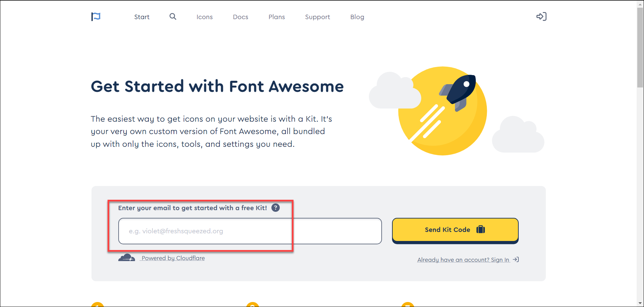Open the Blog link in the navigation

(x=357, y=17)
